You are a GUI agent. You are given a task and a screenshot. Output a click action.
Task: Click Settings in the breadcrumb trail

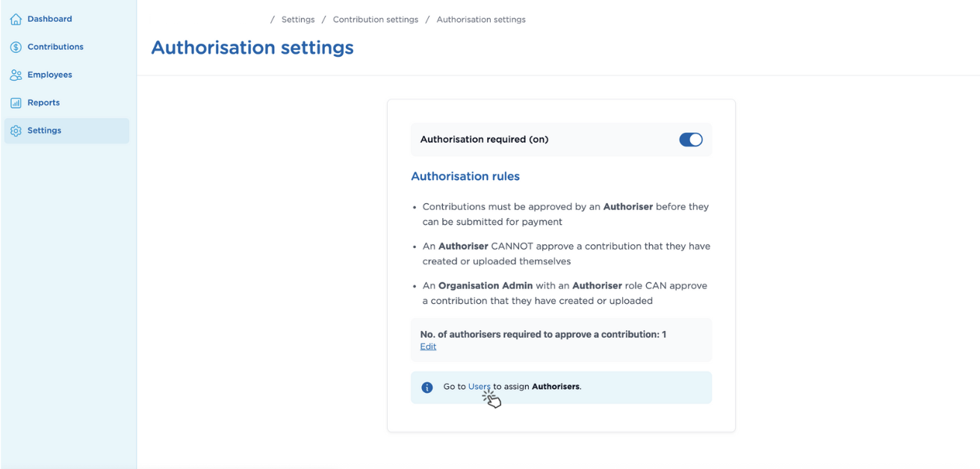[297, 19]
